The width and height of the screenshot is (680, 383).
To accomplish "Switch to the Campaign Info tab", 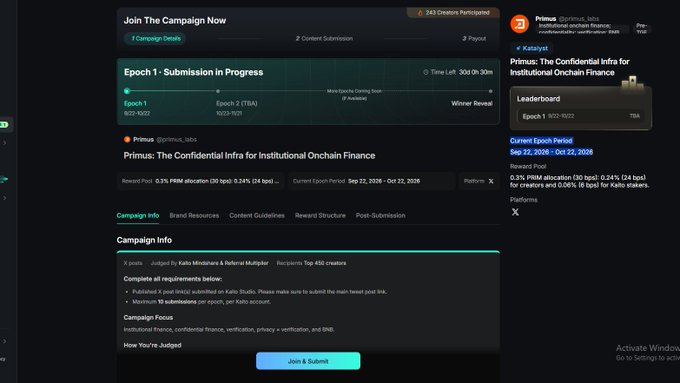I will 138,216.
